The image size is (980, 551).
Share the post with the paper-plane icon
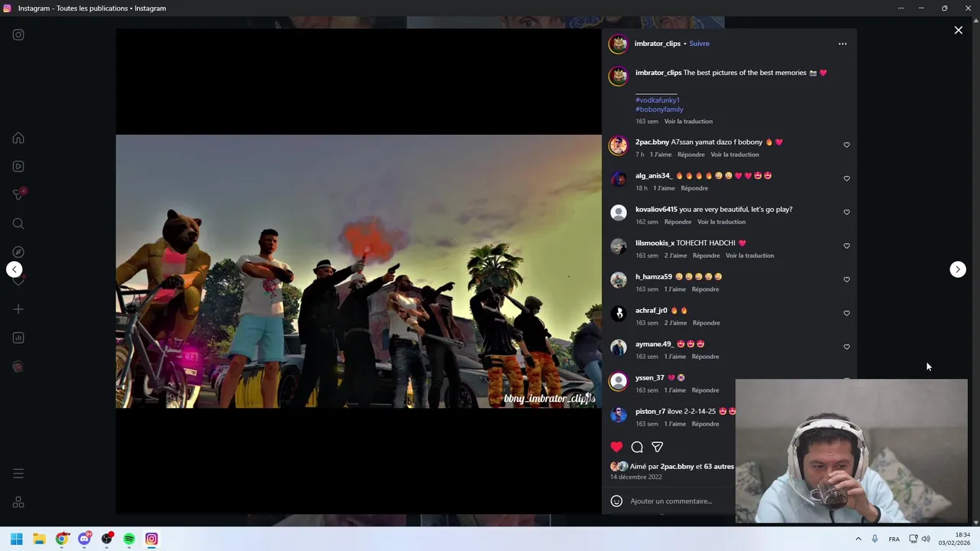(x=657, y=447)
